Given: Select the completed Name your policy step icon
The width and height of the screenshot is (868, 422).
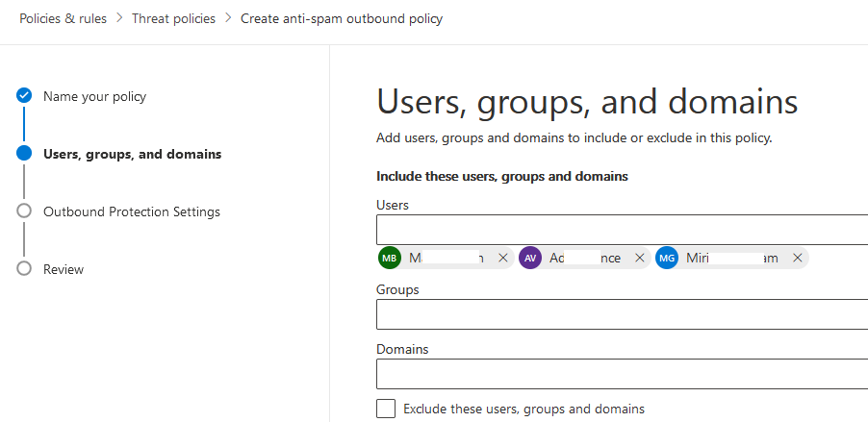Looking at the screenshot, I should coord(24,96).
